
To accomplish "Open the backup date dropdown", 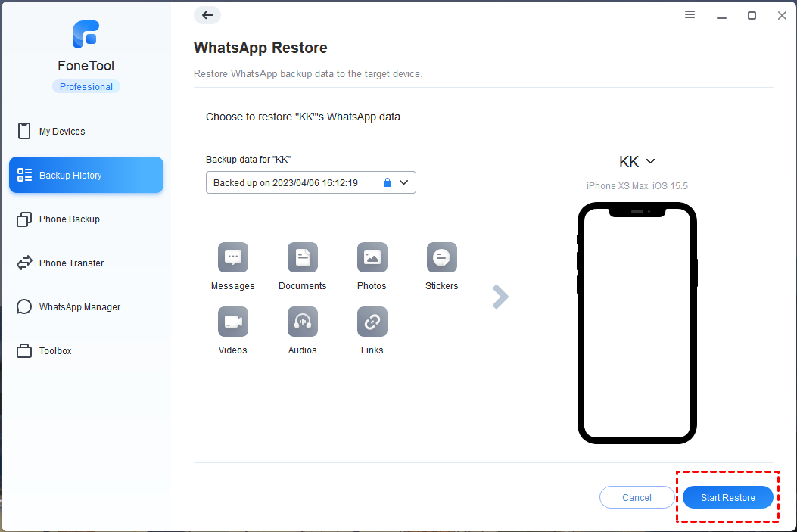I will [404, 182].
